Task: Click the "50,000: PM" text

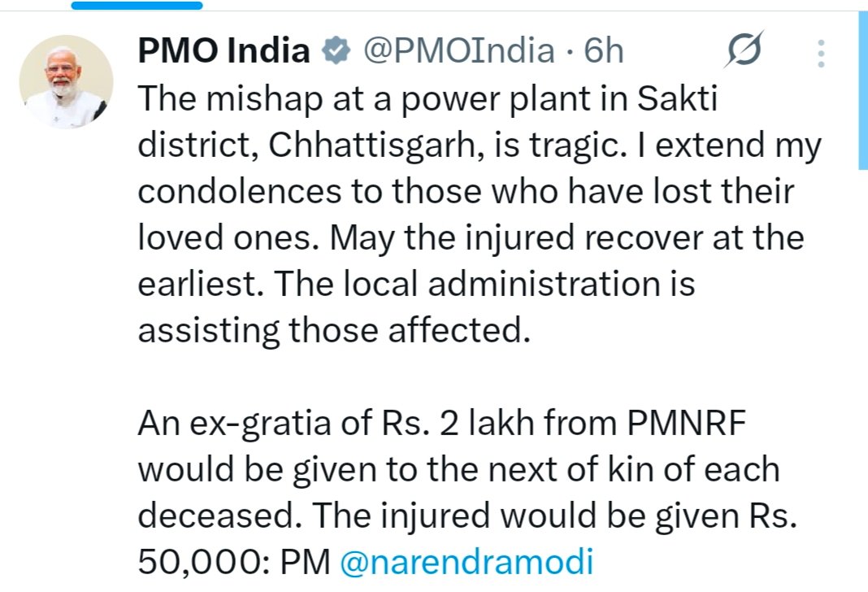Action: [232, 563]
